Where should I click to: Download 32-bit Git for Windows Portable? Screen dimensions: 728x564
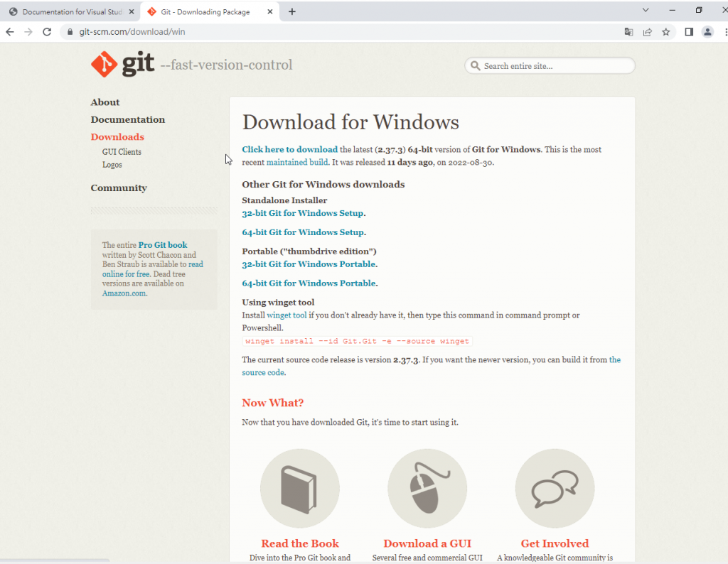[310, 264]
